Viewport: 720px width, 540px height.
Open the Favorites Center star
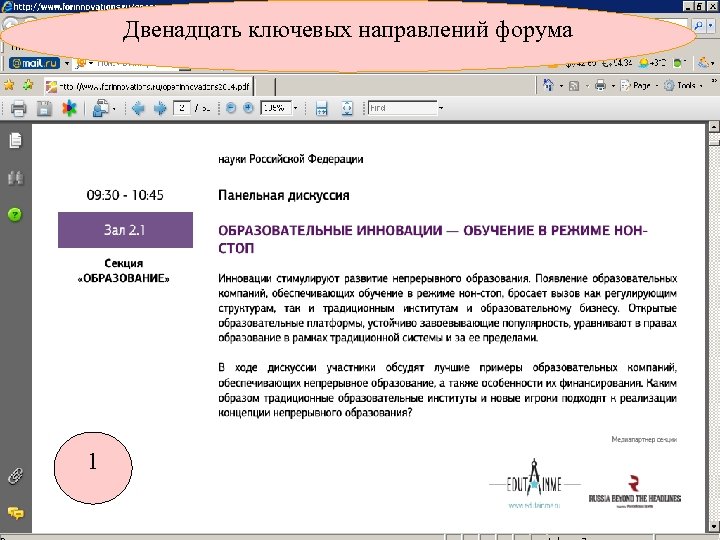(x=9, y=85)
